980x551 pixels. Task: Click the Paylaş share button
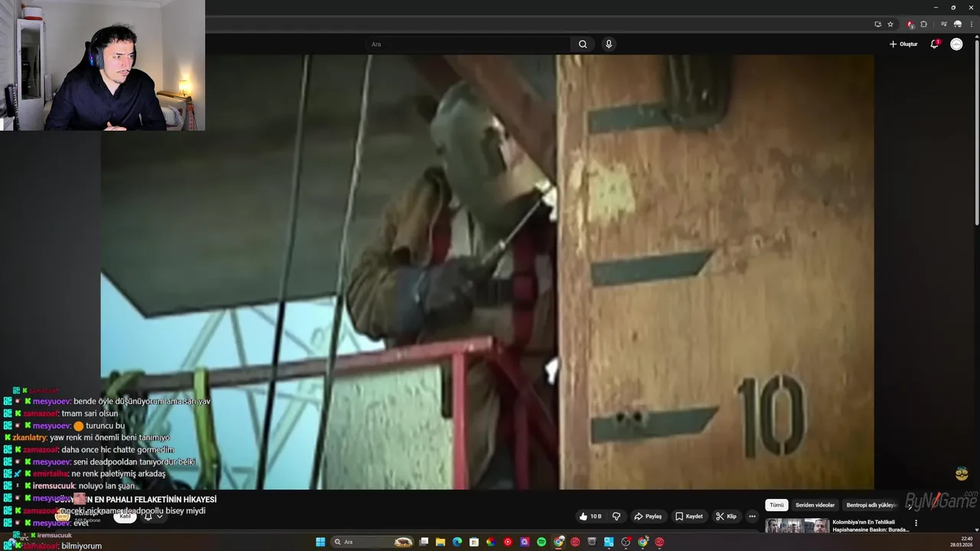click(648, 517)
